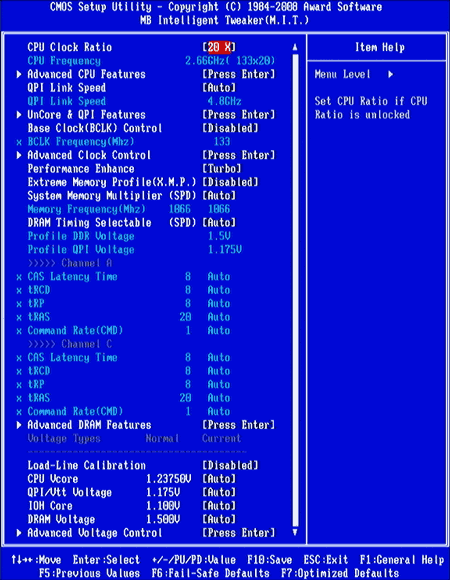Select Channel A CAS Latency Time Auto
Viewport: 450px width, 580px height.
coord(219,276)
